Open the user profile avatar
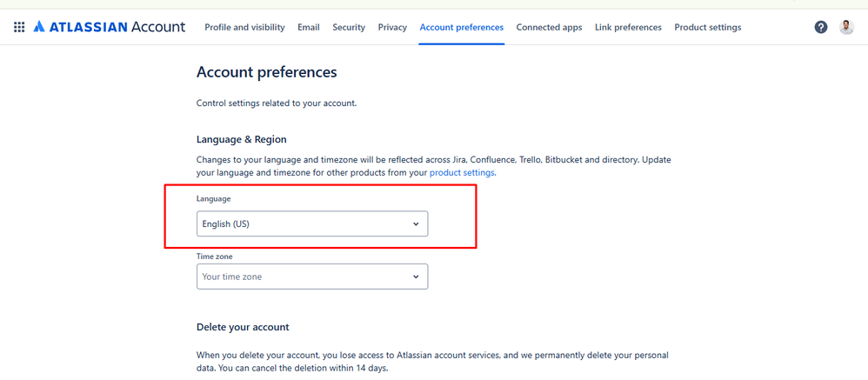 (846, 27)
